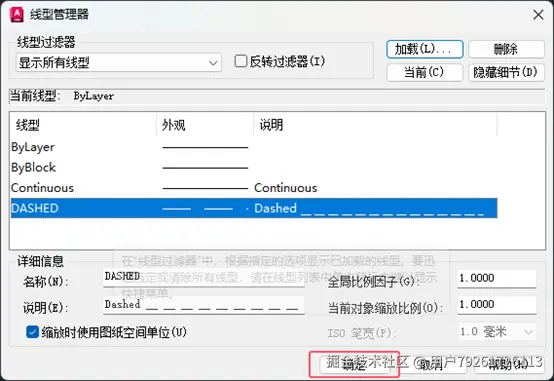
Task: Select the ByLayer linetype row
Action: 254,147
